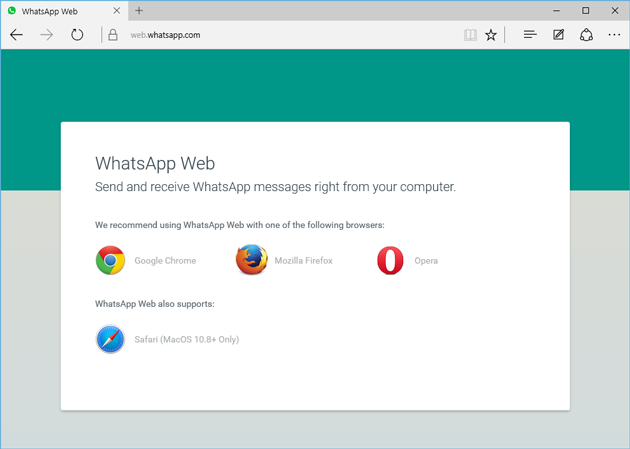This screenshot has width=630, height=449.
Task: Click the padlock site security icon
Action: (x=113, y=35)
